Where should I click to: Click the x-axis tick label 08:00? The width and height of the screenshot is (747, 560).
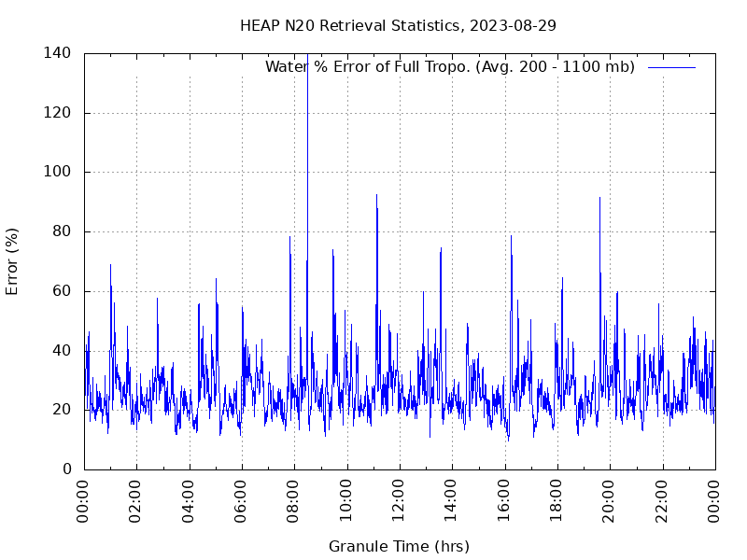[x=292, y=501]
